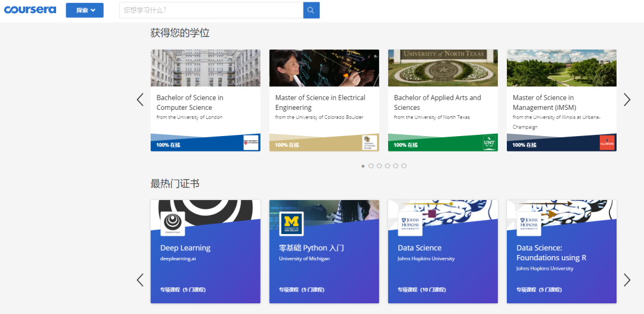This screenshot has height=314, width=644.
Task: Open the Deep Learning specialization
Action: coord(185,248)
